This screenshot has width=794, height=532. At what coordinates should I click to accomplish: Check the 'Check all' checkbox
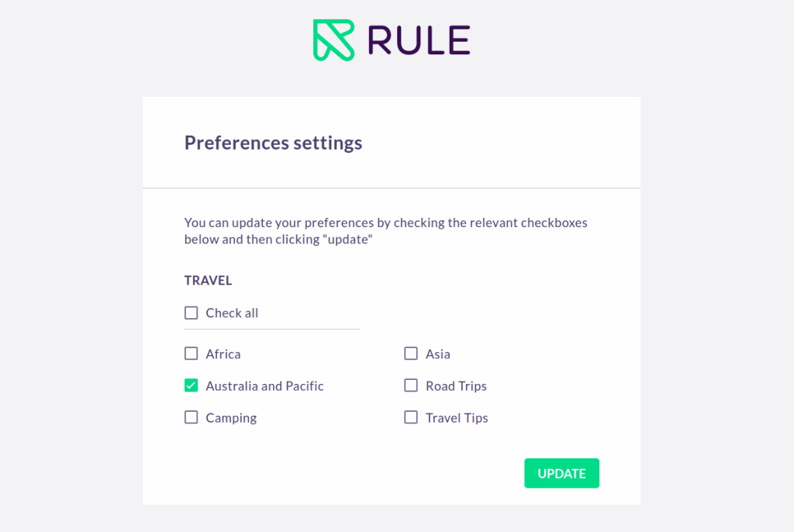point(191,313)
